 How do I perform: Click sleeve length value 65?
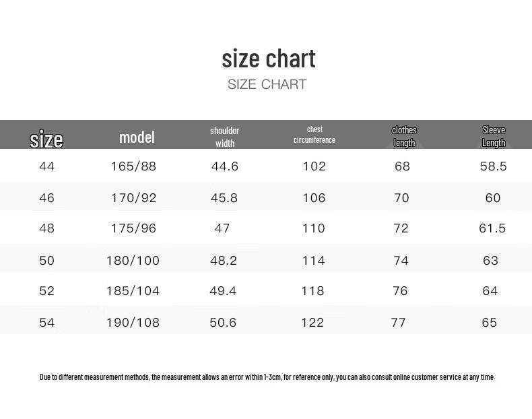click(490, 323)
